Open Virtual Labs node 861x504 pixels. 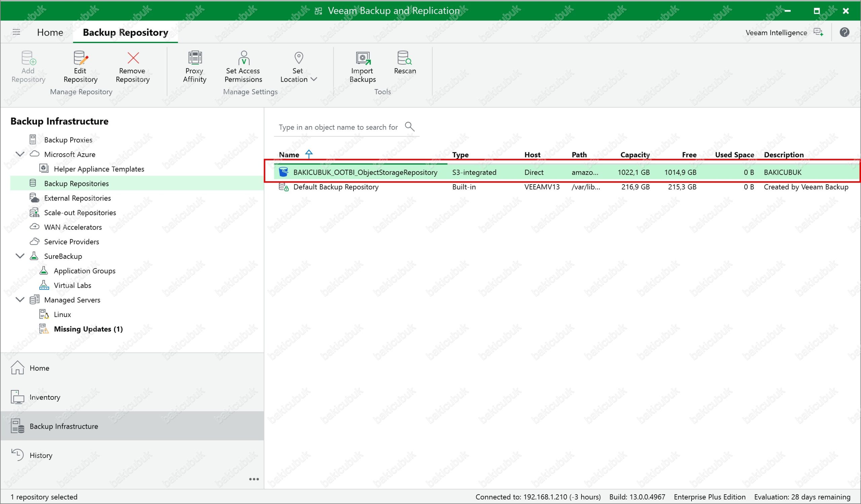(72, 285)
